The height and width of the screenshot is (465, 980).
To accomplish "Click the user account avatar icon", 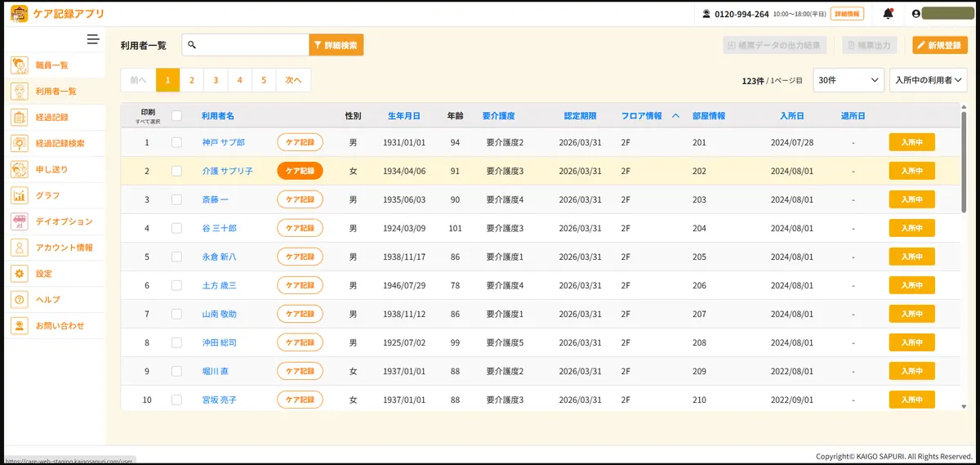I will click(x=915, y=14).
